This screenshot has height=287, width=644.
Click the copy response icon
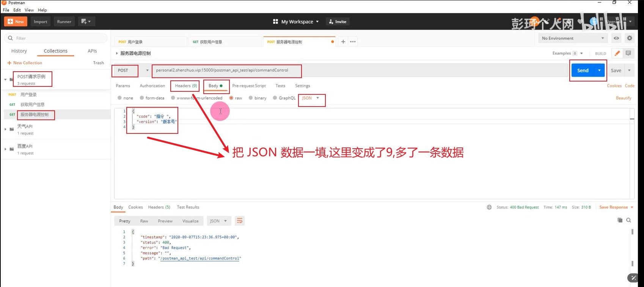pyautogui.click(x=620, y=220)
